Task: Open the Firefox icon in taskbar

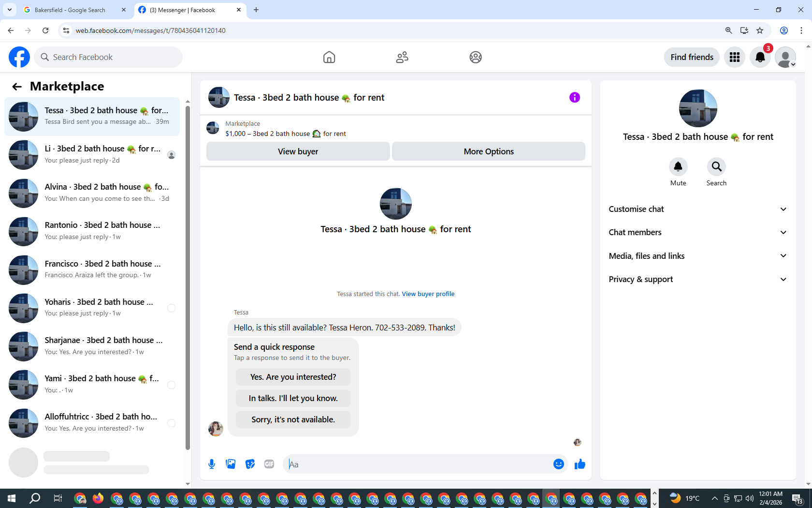Action: (98, 498)
